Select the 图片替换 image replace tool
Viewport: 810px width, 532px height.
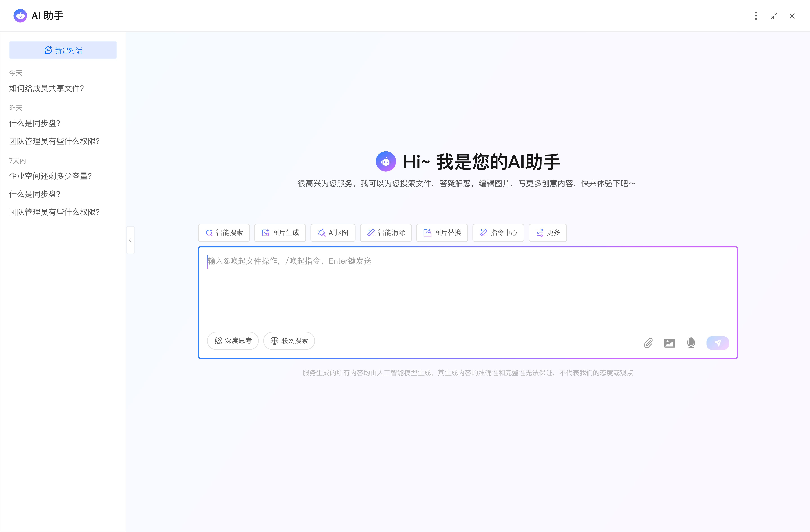(442, 233)
